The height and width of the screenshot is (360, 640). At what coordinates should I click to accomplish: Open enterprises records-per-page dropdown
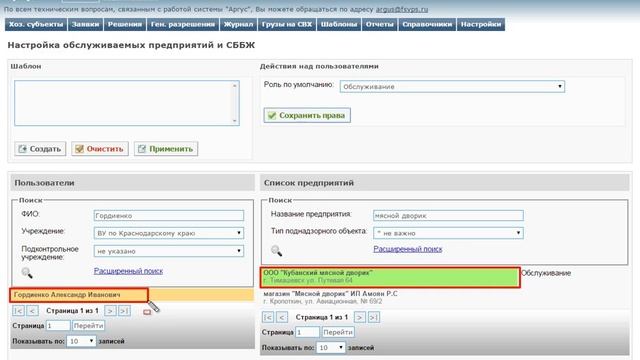pos(331,348)
